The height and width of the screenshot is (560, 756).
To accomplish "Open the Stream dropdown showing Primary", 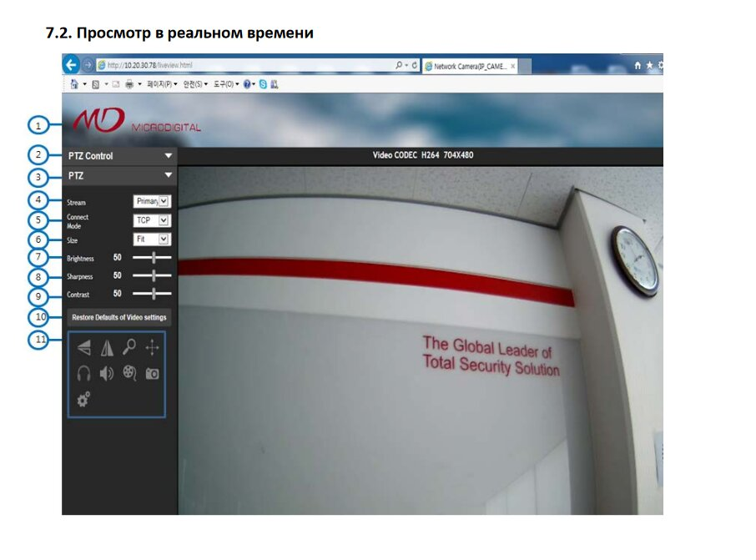I will pos(152,201).
